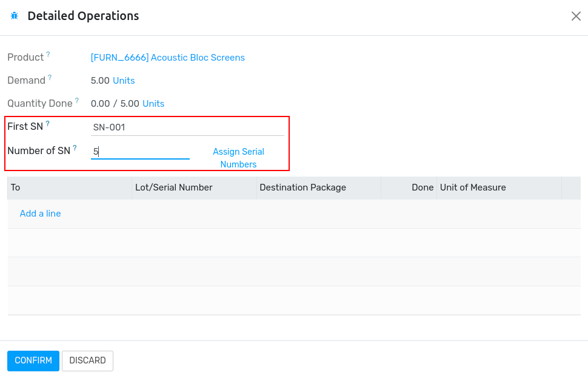Show help tooltip for Quantity Done
The height and width of the screenshot is (378, 588).
coord(77,100)
